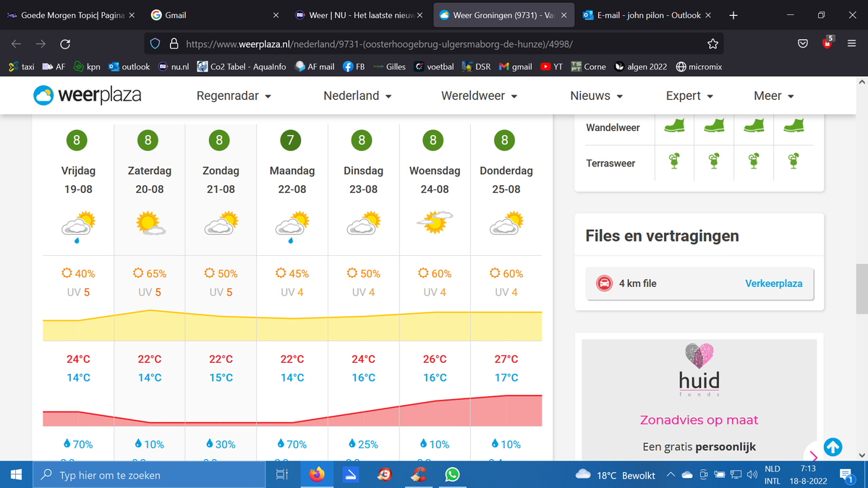Open WhatsApp from the taskbar
The height and width of the screenshot is (488, 868).
click(452, 475)
